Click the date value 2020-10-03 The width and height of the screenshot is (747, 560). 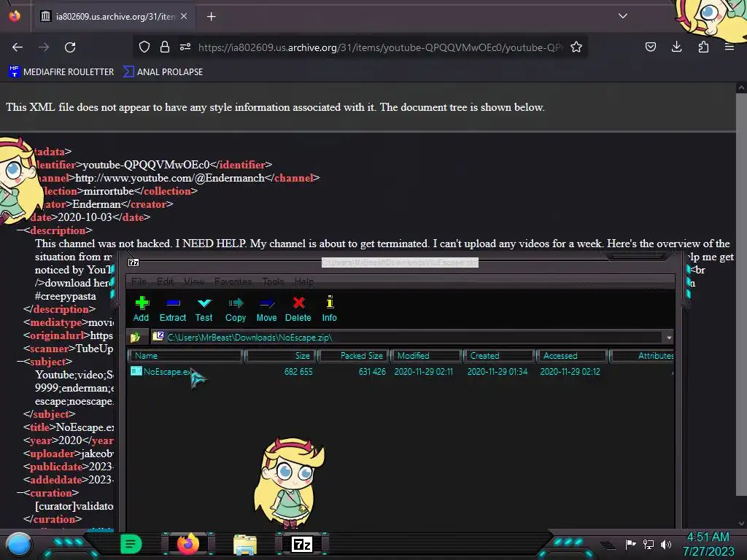pos(85,217)
